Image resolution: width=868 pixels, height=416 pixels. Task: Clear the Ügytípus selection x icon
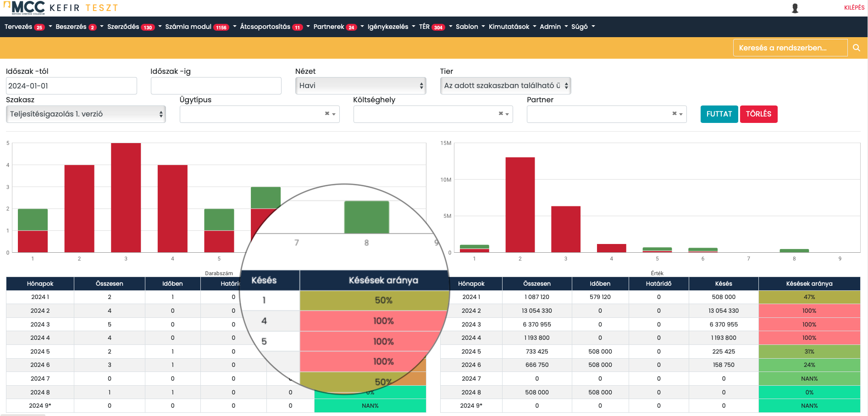(x=327, y=114)
